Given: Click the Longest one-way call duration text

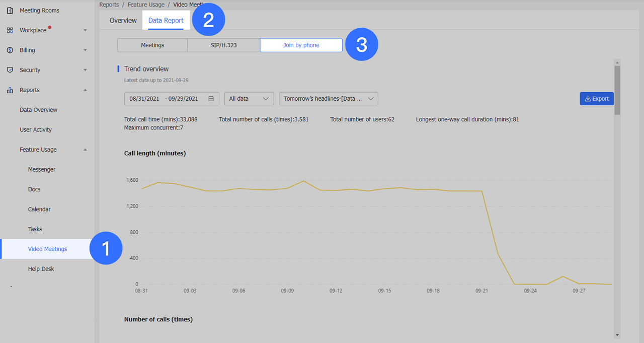Looking at the screenshot, I should 467,119.
